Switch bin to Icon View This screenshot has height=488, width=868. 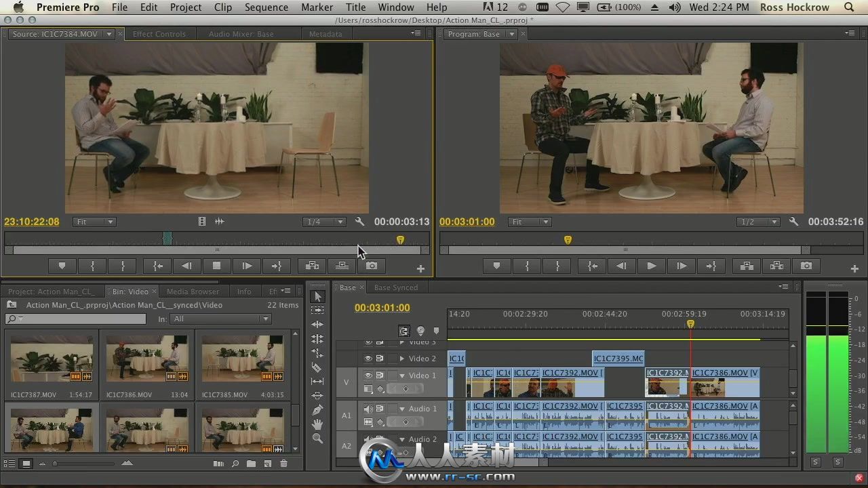26,464
